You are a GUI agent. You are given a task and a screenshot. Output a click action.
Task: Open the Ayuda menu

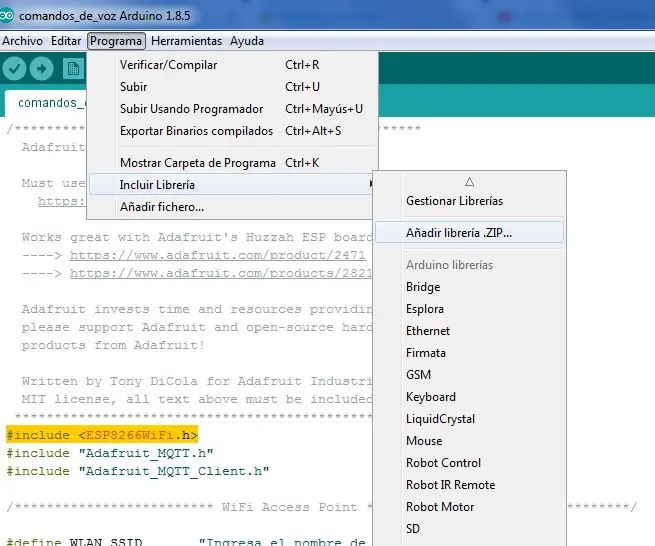[x=247, y=41]
